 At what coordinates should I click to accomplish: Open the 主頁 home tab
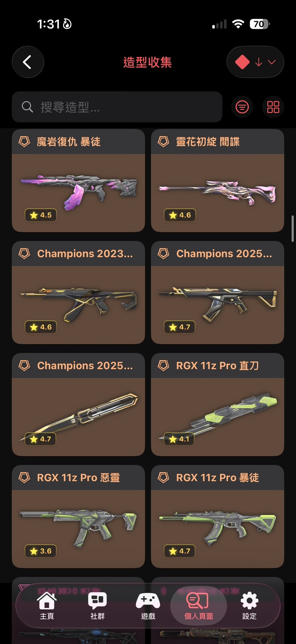pos(47,606)
